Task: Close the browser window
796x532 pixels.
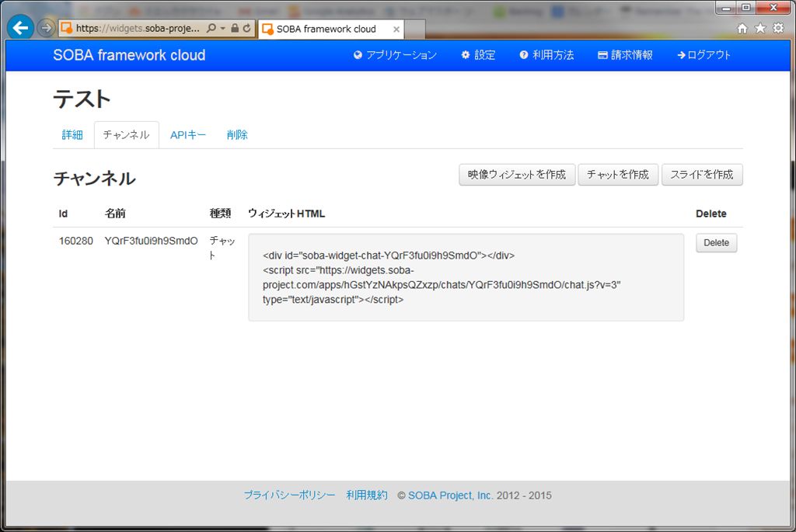Action: 773,8
